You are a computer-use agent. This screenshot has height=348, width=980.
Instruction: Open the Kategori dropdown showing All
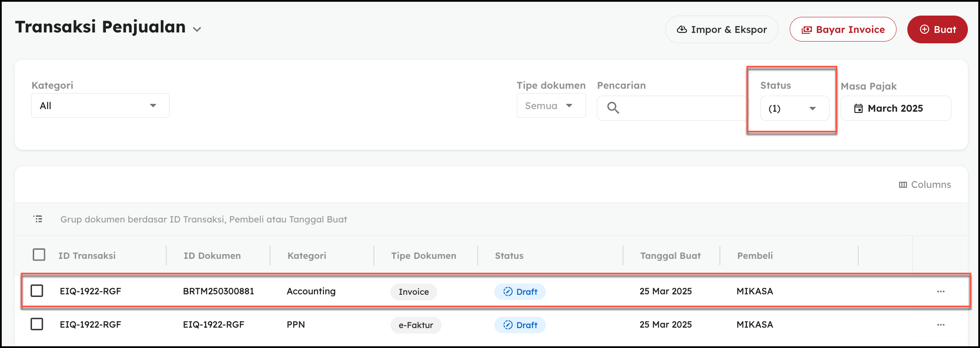[100, 106]
